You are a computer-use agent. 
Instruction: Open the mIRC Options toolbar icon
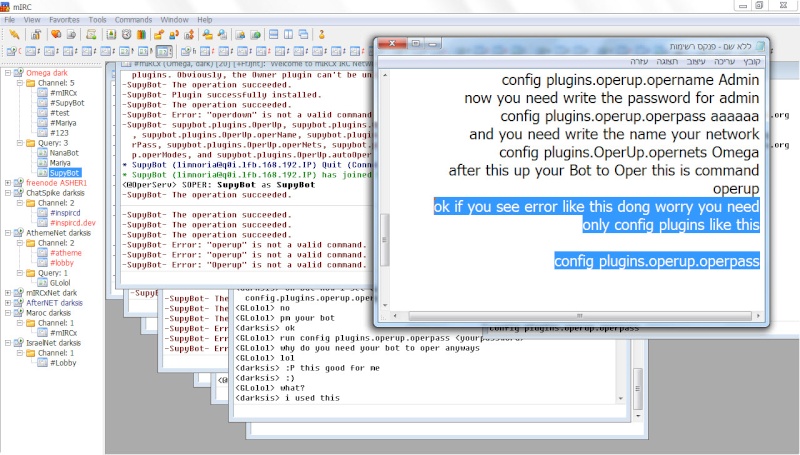click(36, 35)
